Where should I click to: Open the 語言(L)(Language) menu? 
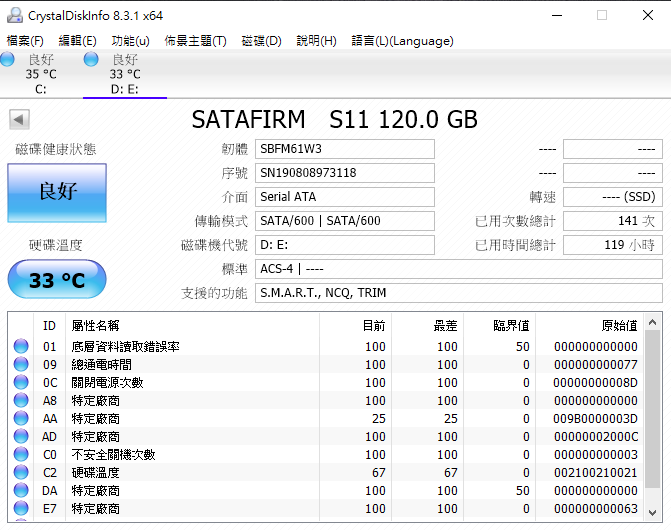(402, 41)
